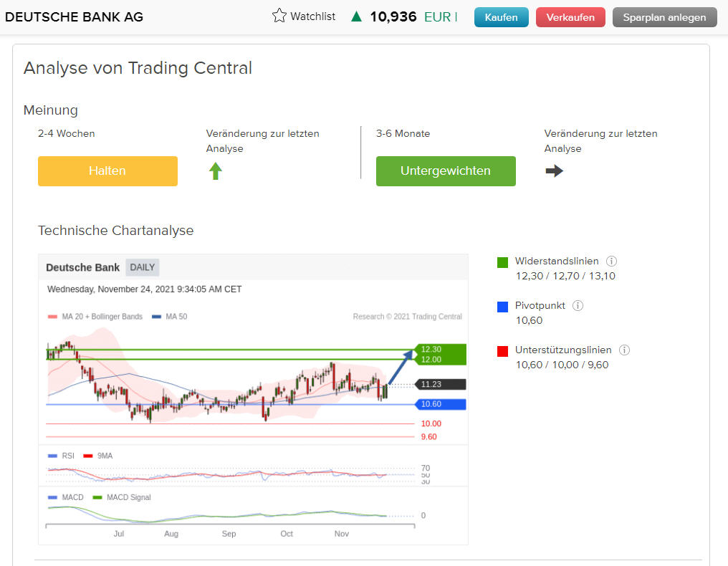The height and width of the screenshot is (566, 728).
Task: Click the Nov label on the chart axis
Action: click(x=342, y=534)
